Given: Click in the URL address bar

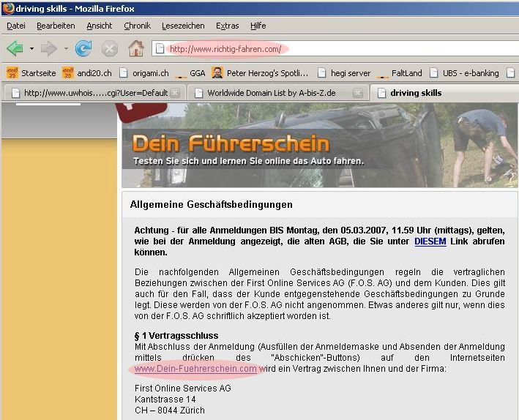Looking at the screenshot, I should 329,49.
